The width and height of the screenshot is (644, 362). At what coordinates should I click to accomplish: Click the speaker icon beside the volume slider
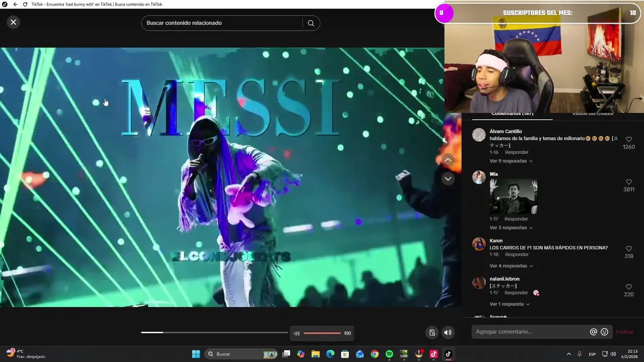tap(297, 333)
